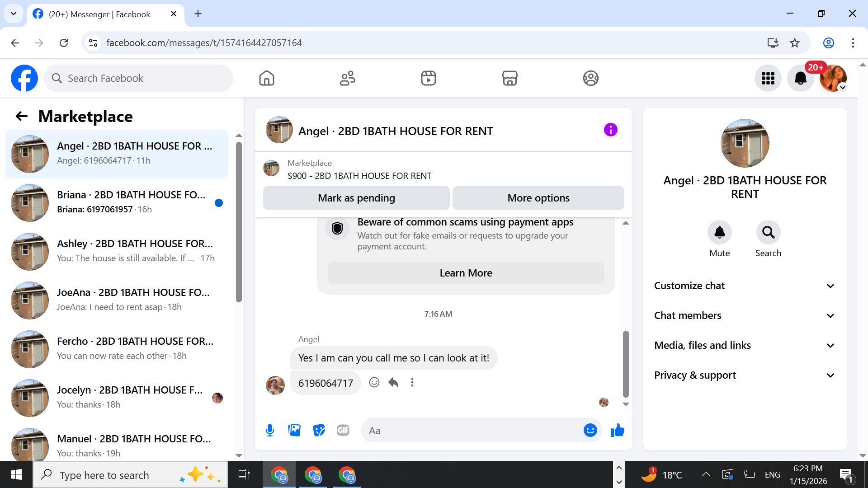Click the voice clip microphone icon
Screen dimensions: 868x488
[270, 430]
